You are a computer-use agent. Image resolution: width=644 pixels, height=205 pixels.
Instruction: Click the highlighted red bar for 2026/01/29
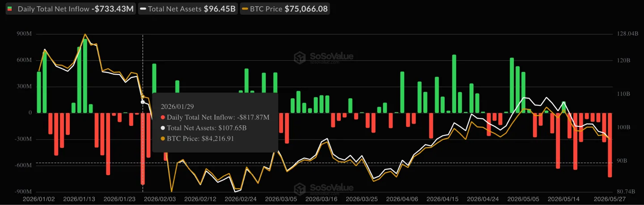click(143, 149)
